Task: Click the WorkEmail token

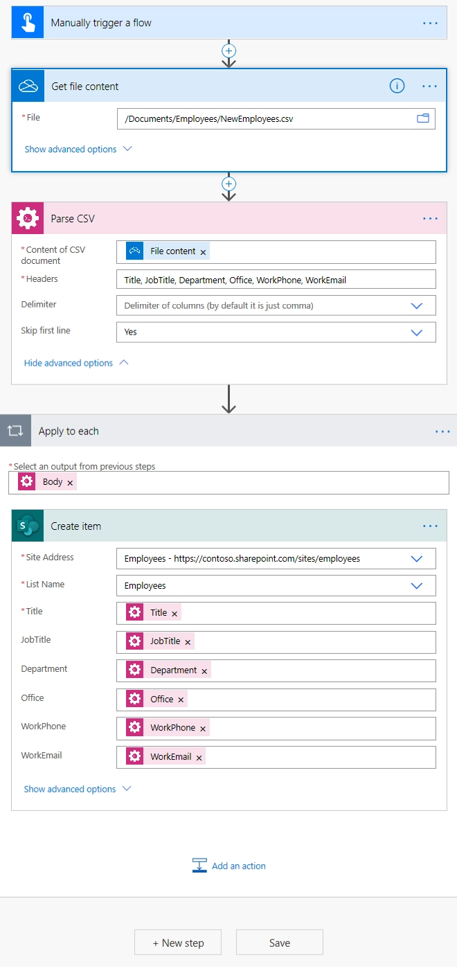Action: pos(165,757)
